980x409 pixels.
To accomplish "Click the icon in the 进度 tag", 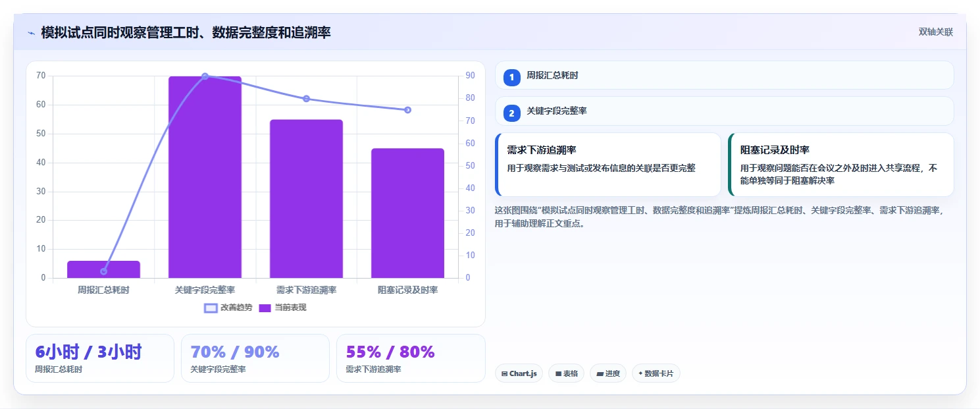I will [x=600, y=373].
